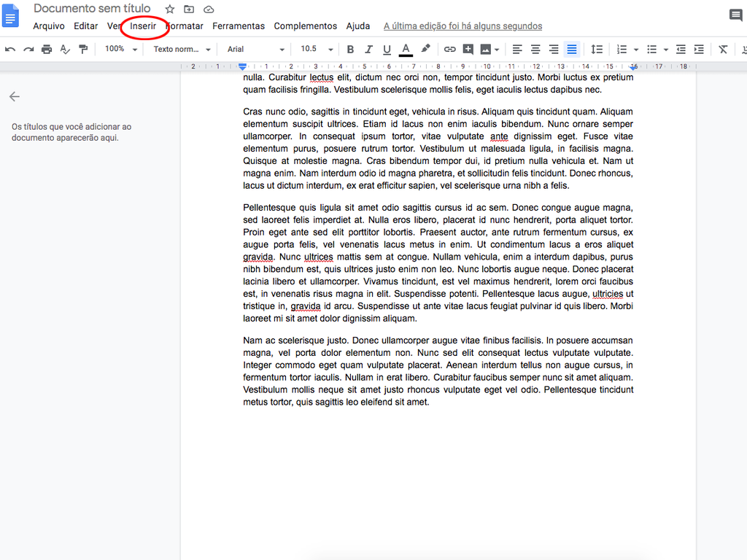The height and width of the screenshot is (560, 747).
Task: Open the highlight color pen
Action: click(x=425, y=49)
